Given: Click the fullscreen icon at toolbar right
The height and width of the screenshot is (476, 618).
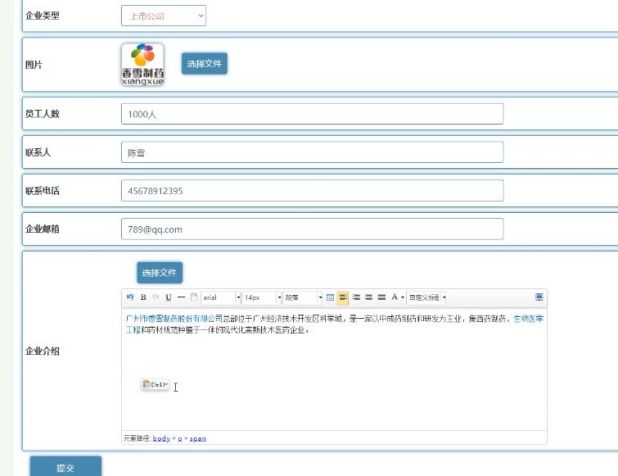Looking at the screenshot, I should 539,297.
